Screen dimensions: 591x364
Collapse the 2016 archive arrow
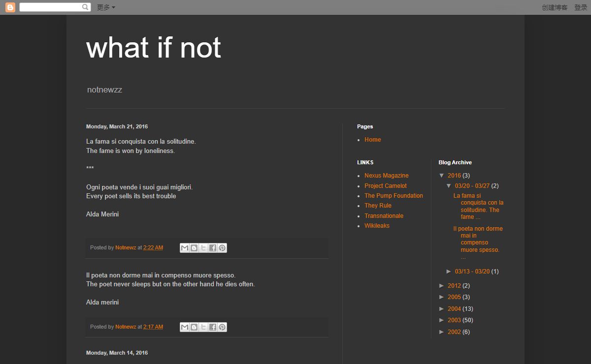[x=442, y=176]
